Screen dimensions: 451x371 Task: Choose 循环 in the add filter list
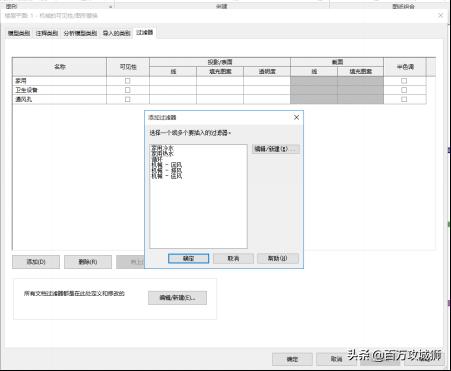(x=157, y=159)
